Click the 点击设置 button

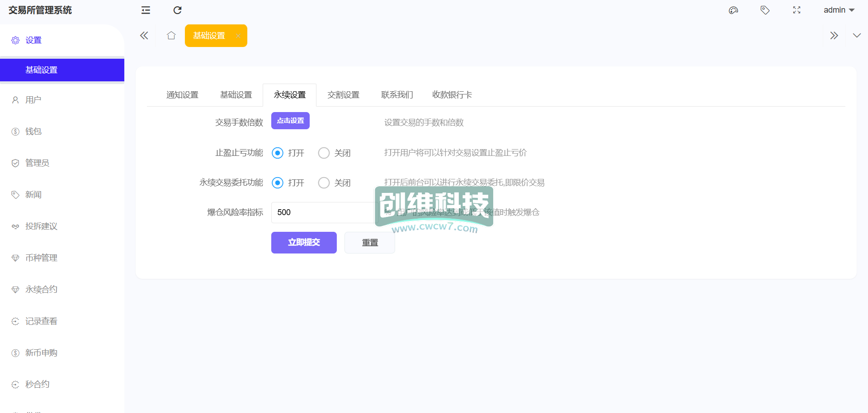pyautogui.click(x=290, y=121)
